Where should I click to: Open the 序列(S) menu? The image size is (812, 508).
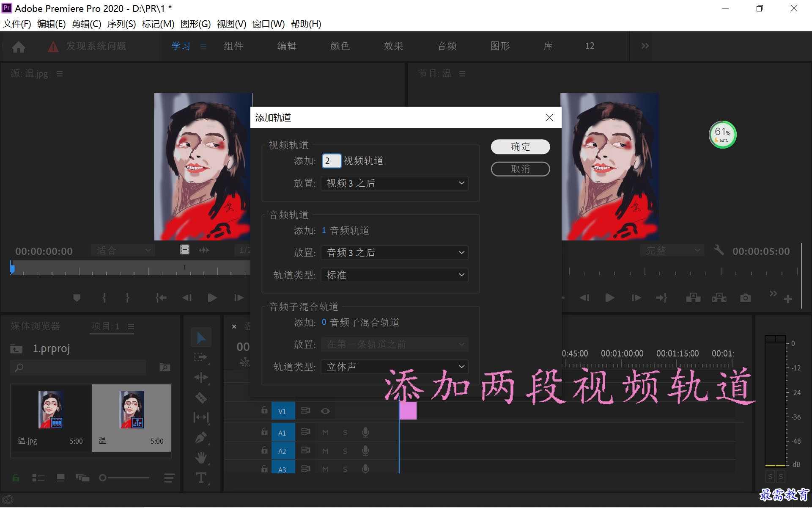point(121,24)
